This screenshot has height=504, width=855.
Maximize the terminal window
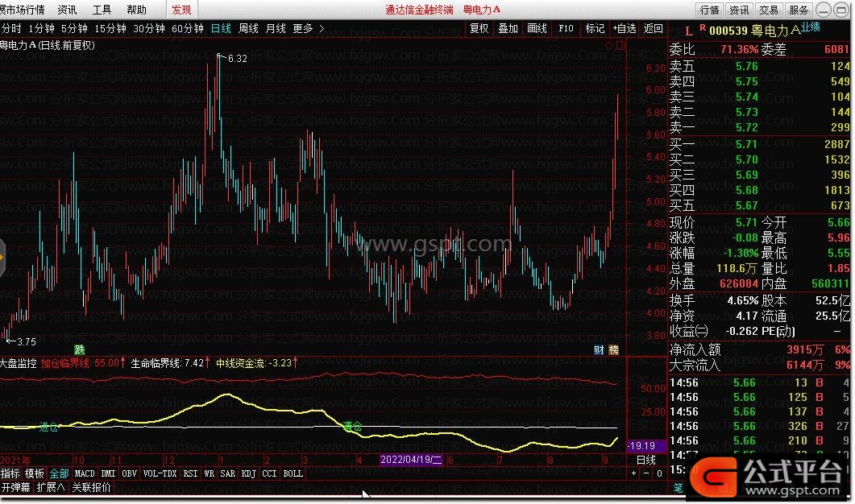(x=841, y=10)
